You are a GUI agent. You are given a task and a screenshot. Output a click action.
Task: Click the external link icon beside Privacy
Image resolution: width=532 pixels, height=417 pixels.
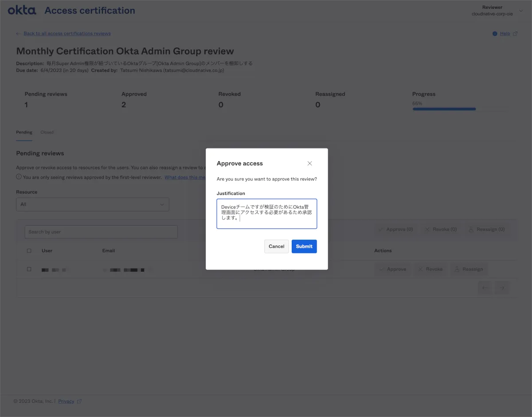pyautogui.click(x=79, y=401)
